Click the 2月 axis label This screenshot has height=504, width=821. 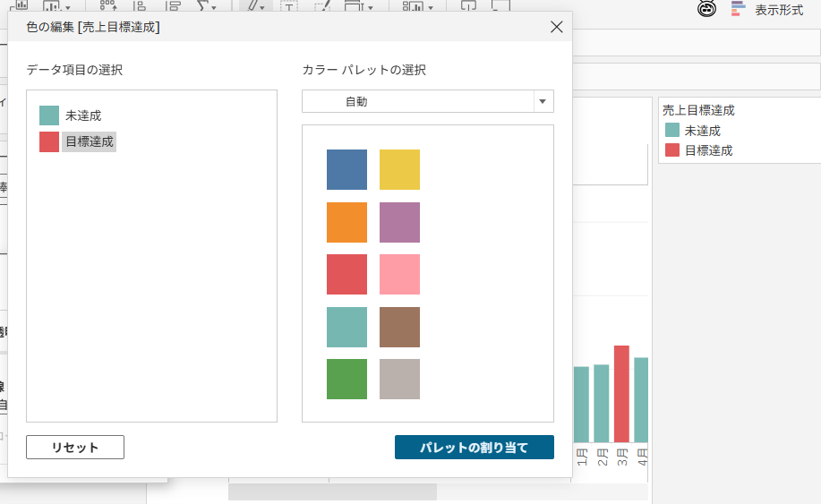pyautogui.click(x=603, y=457)
